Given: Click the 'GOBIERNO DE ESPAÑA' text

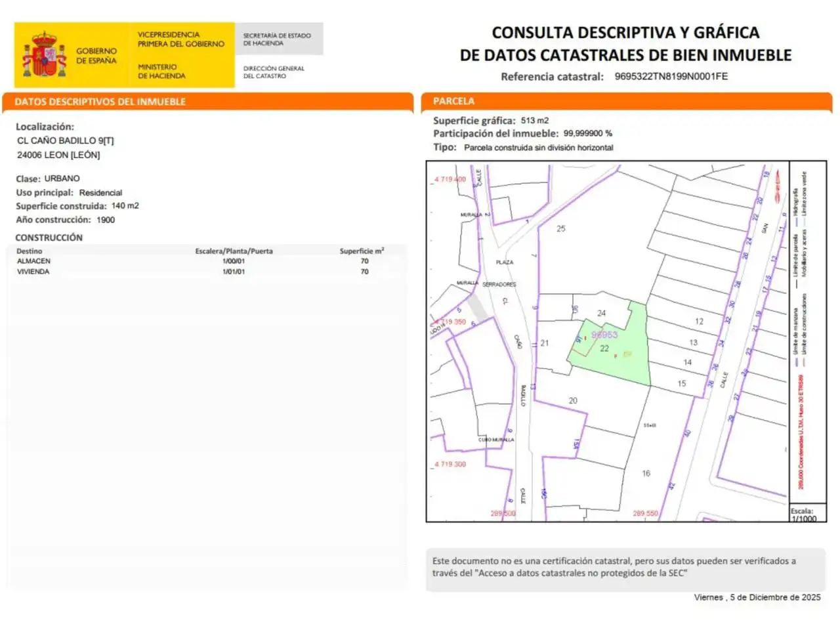Looking at the screenshot, I should [96, 56].
